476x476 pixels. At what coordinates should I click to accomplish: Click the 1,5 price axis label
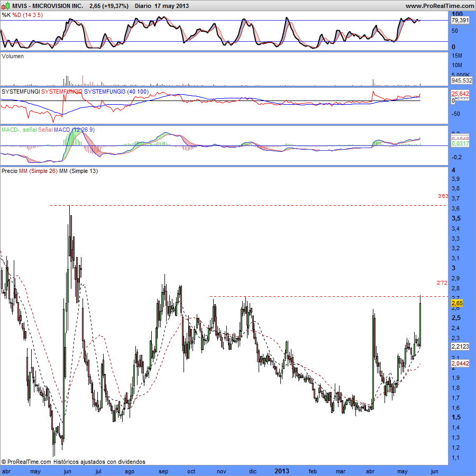tap(456, 417)
